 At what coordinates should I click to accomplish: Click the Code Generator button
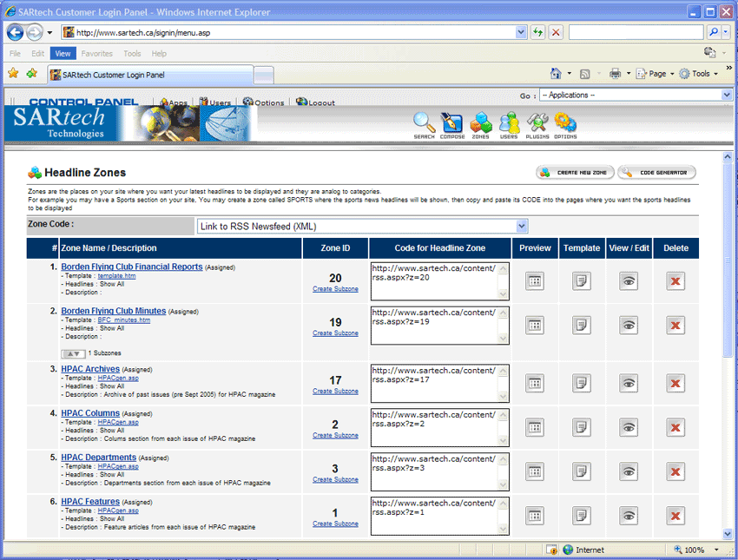click(x=657, y=173)
